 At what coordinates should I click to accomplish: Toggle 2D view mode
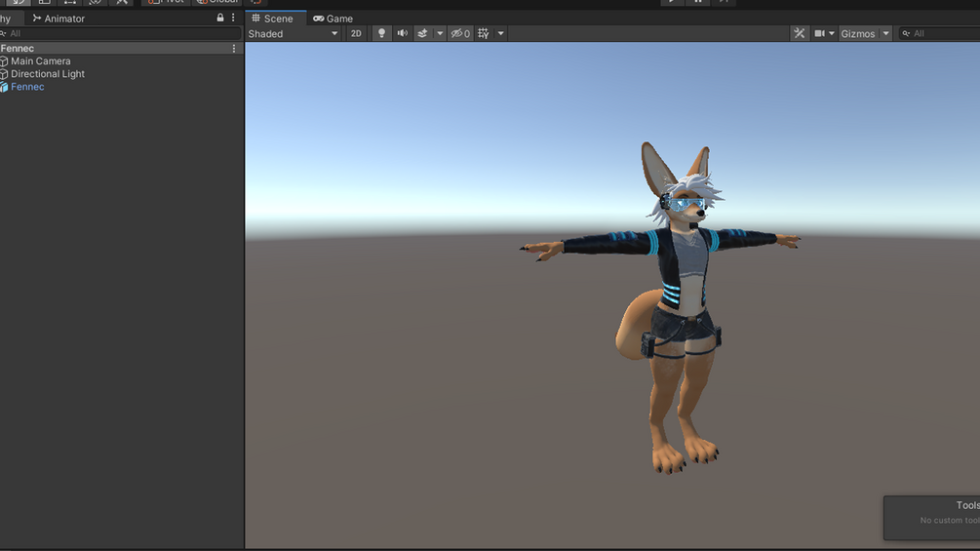point(356,34)
